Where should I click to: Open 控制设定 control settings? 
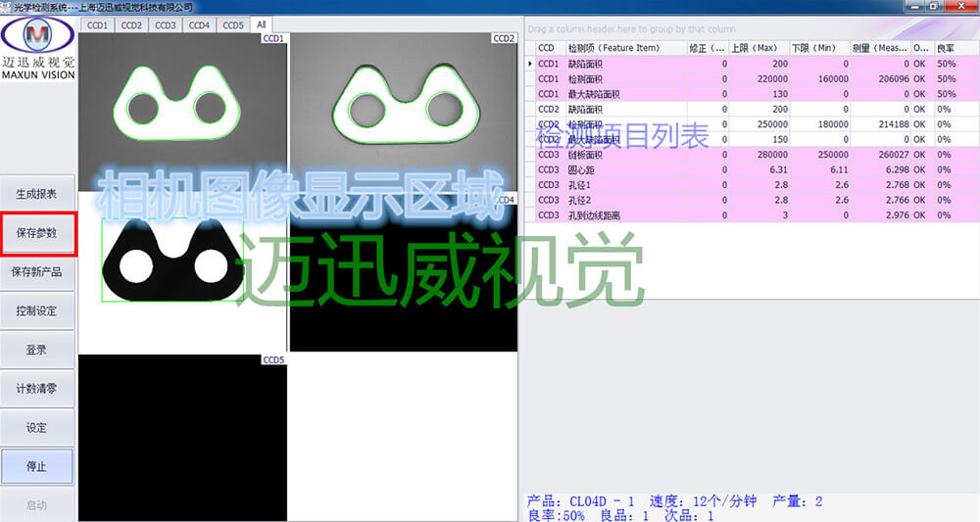coord(37,311)
